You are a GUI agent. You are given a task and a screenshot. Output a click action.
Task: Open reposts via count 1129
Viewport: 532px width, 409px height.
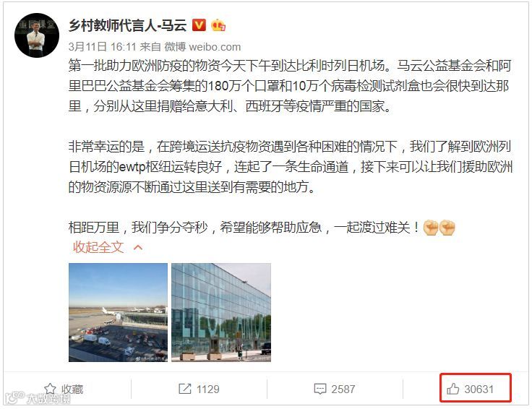coord(208,389)
